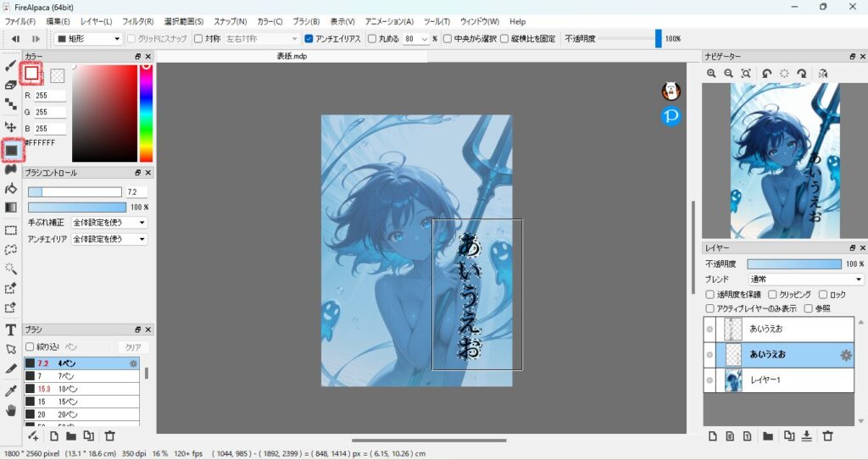
Task: Select the Move tool
Action: point(10,127)
